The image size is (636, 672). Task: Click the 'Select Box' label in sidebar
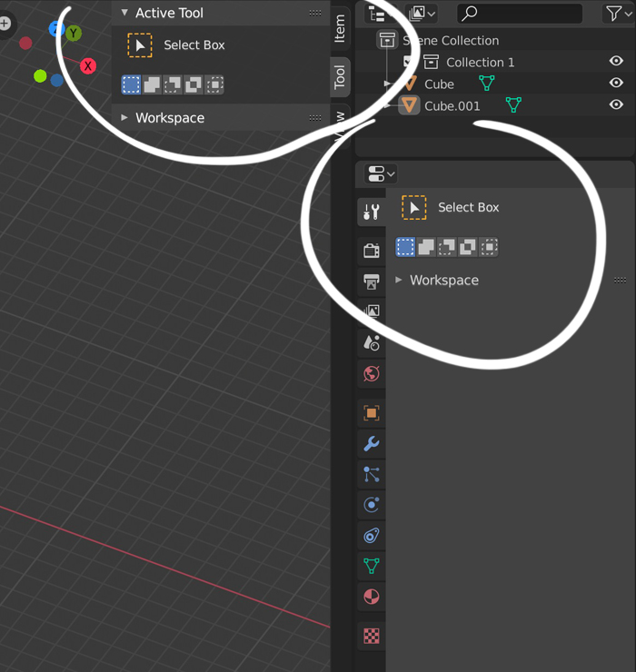194,45
